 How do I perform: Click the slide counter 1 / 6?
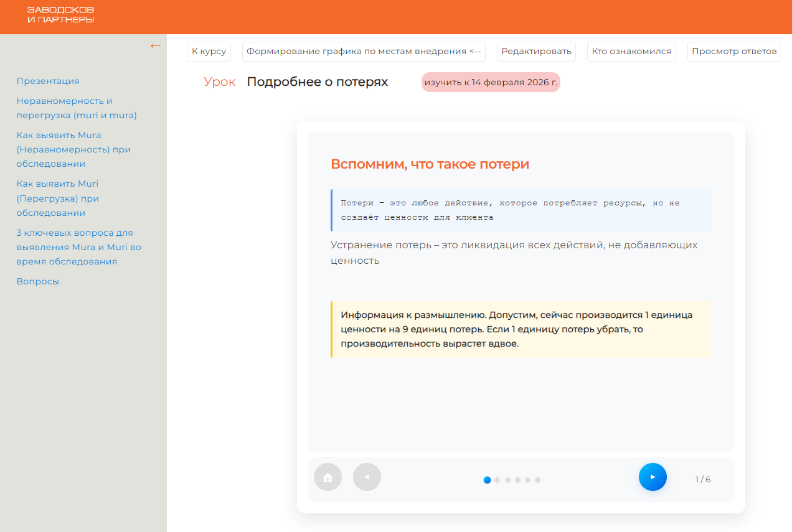tap(703, 479)
